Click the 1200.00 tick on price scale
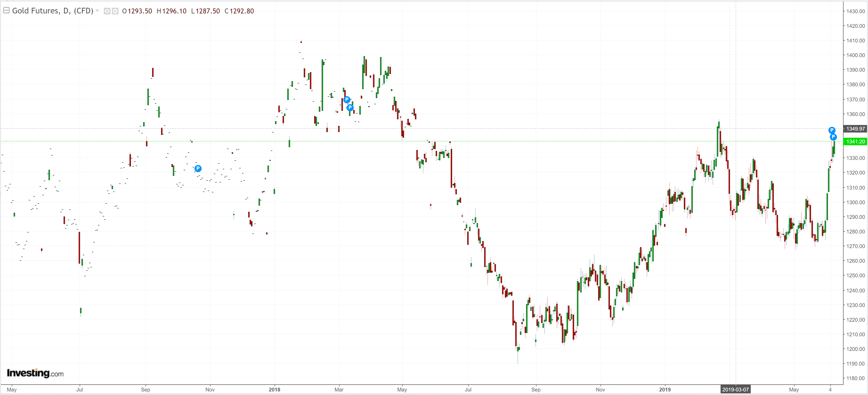The height and width of the screenshot is (395, 868). [855, 349]
